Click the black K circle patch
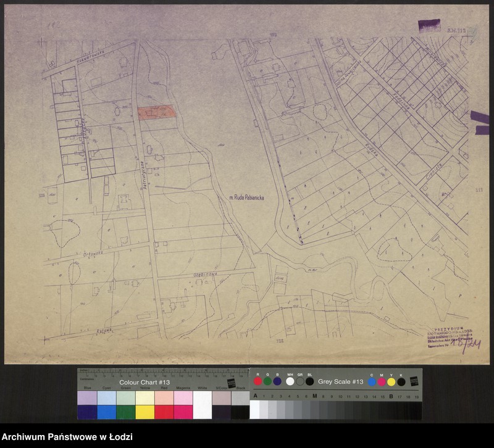This screenshot has width=494, height=448. (x=401, y=381)
